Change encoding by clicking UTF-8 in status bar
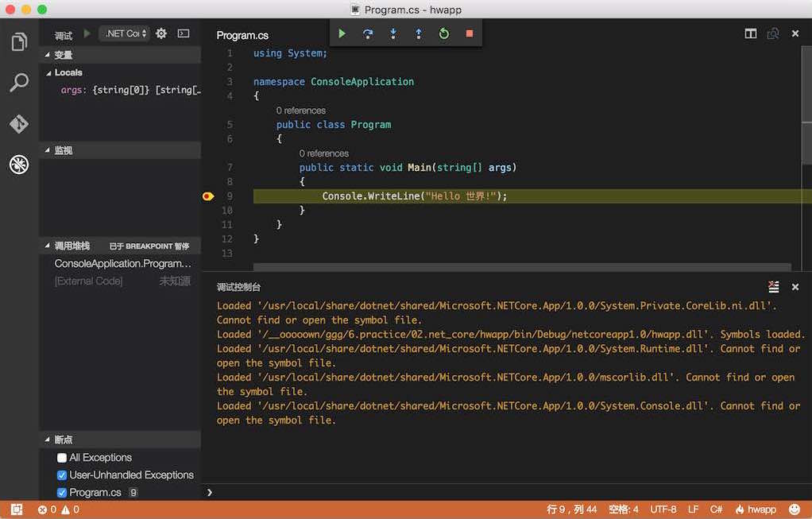812x519 pixels. tap(663, 509)
